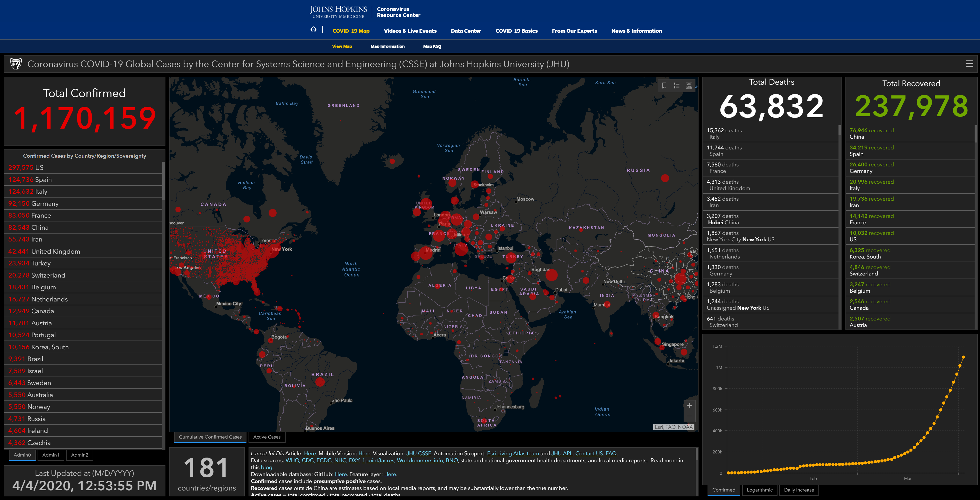This screenshot has width=980, height=500.
Task: Show the Confirmed chart tab
Action: (723, 490)
